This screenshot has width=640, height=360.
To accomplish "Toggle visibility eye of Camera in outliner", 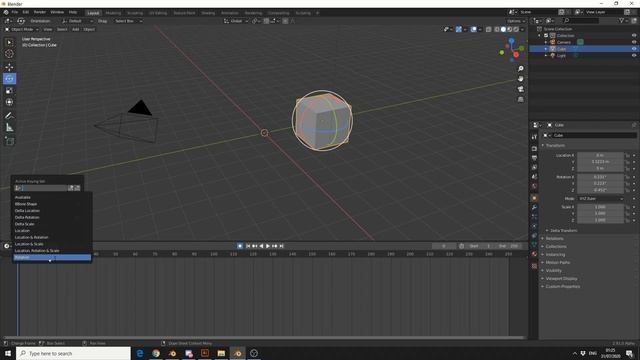I will (634, 42).
